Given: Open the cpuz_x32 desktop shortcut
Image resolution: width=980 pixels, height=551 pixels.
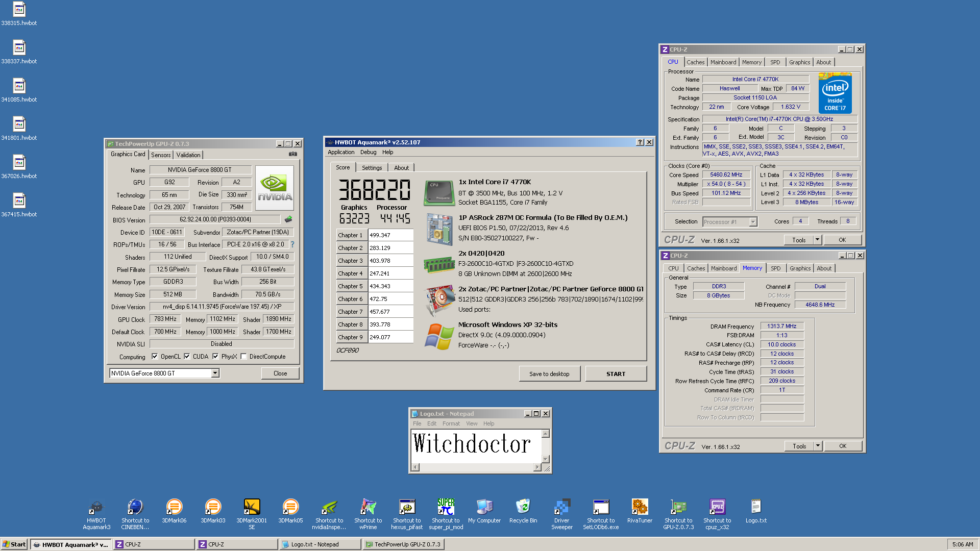Looking at the screenshot, I should point(717,514).
